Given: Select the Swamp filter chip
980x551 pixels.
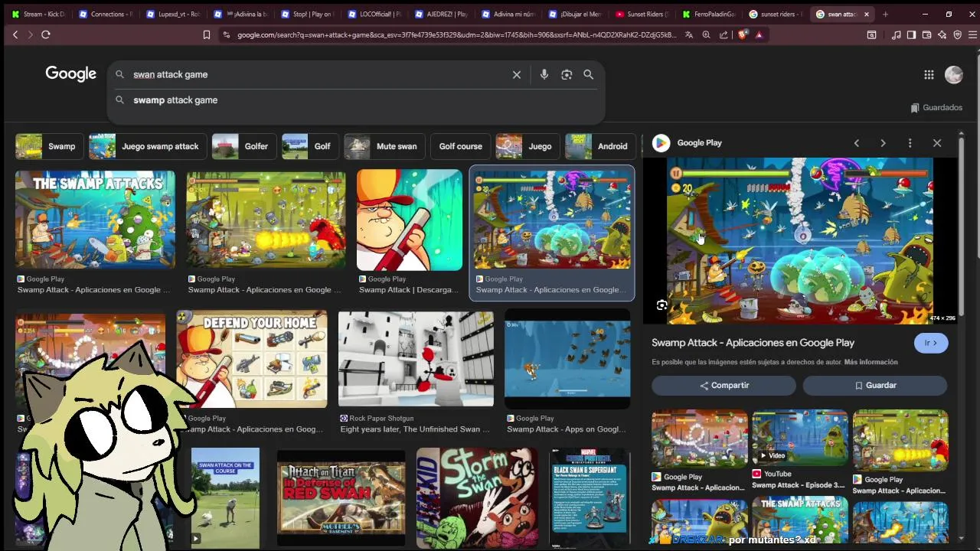Looking at the screenshot, I should tap(50, 146).
